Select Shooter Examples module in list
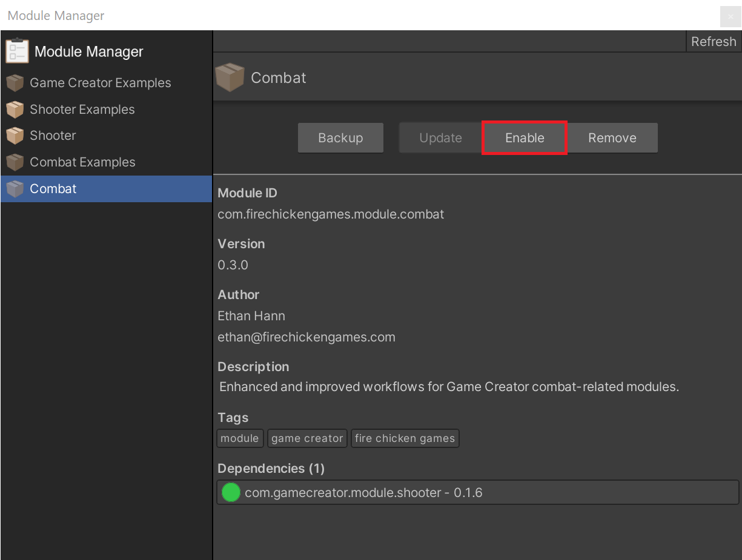Image resolution: width=742 pixels, height=560 pixels. tap(107, 110)
